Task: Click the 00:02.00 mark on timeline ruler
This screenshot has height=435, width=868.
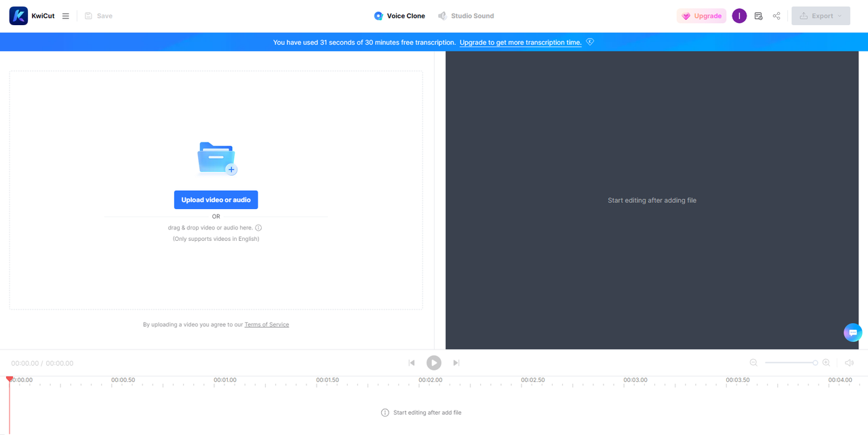Action: [x=430, y=380]
